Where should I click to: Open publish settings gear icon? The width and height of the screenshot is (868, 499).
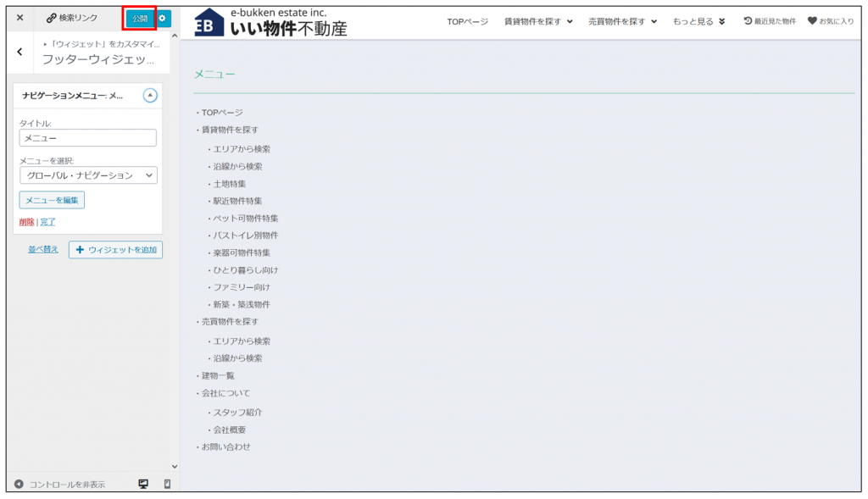click(x=164, y=18)
